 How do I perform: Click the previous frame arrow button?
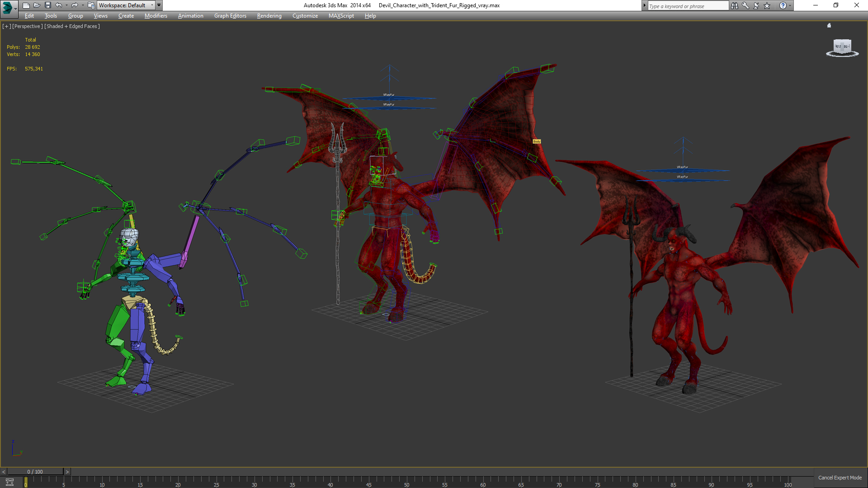(x=4, y=472)
